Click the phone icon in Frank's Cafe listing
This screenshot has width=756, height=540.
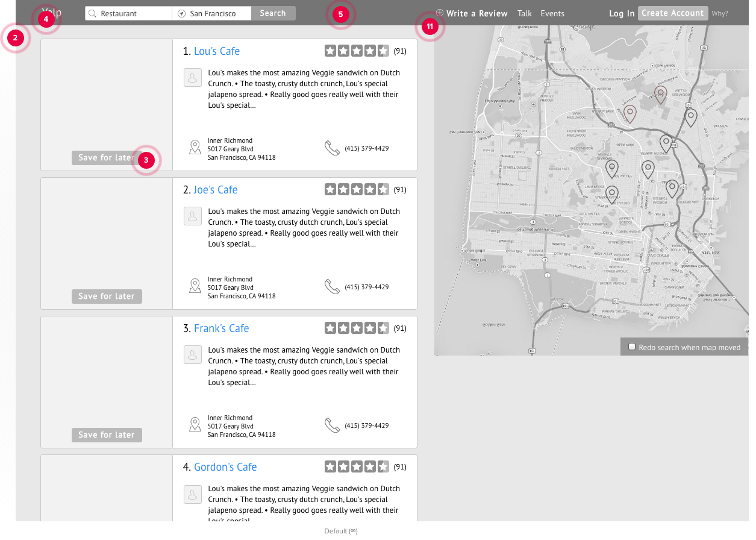click(x=332, y=425)
